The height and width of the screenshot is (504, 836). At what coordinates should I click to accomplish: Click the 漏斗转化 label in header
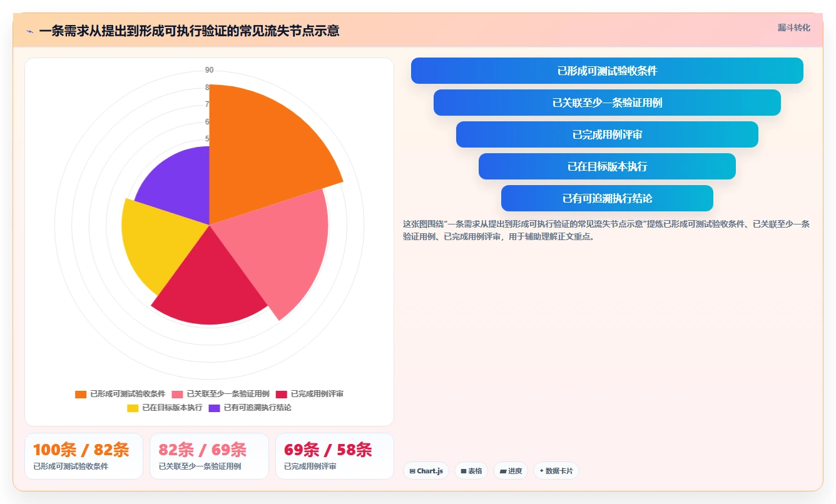tap(794, 28)
